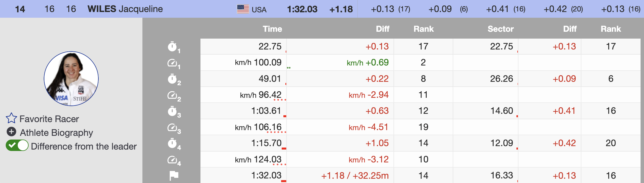Screen dimensions: 644x183
Task: Click the USA flag icon
Action: tap(243, 9)
